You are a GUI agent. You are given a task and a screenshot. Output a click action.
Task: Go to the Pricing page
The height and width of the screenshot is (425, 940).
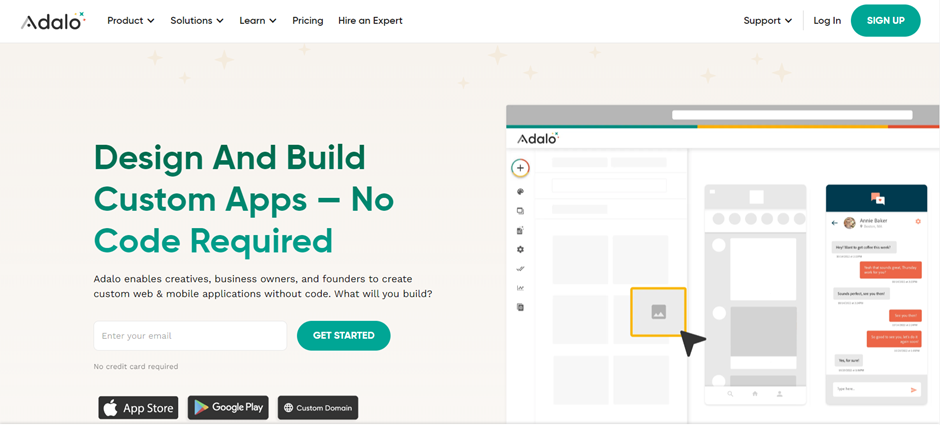pyautogui.click(x=308, y=20)
